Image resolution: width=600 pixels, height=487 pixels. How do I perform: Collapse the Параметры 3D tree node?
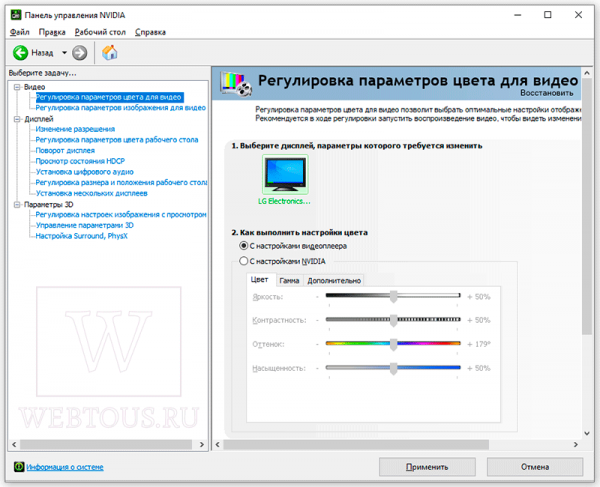pyautogui.click(x=17, y=205)
